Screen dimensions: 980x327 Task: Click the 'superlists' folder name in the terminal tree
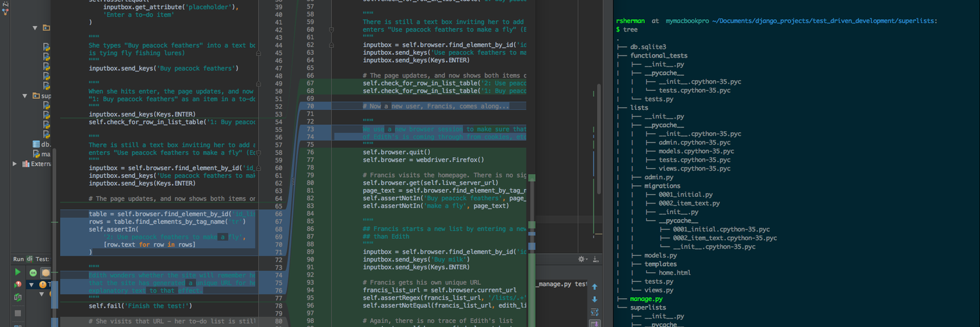pyautogui.click(x=648, y=307)
